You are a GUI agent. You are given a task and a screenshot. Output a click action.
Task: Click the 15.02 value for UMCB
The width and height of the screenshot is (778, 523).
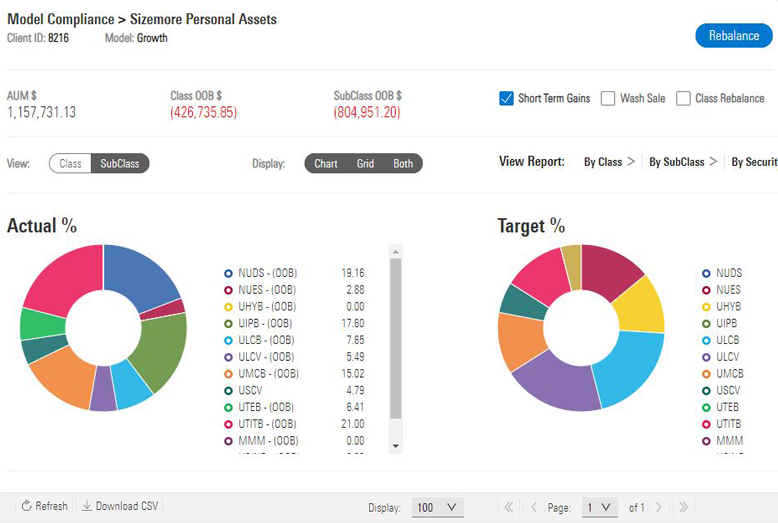[353, 374]
